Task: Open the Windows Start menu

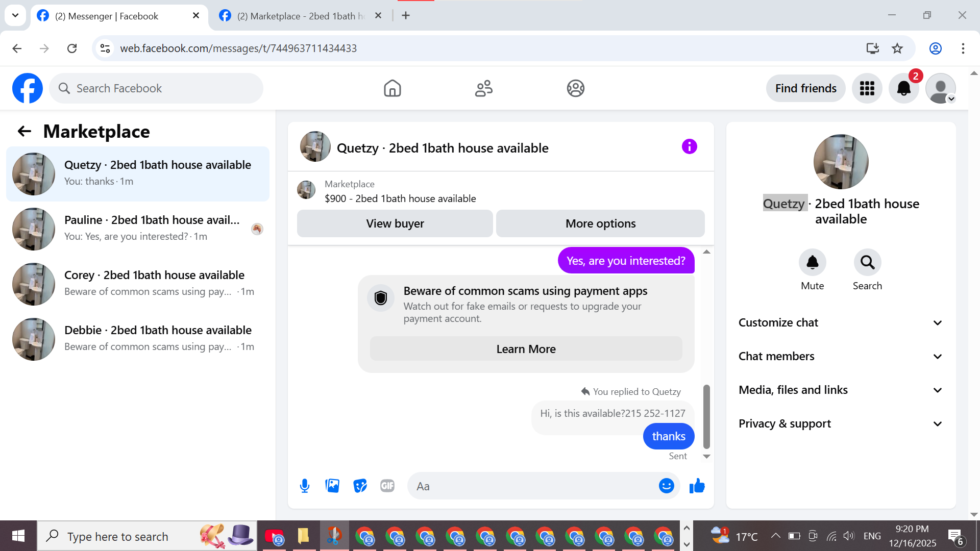Action: pos(18,536)
